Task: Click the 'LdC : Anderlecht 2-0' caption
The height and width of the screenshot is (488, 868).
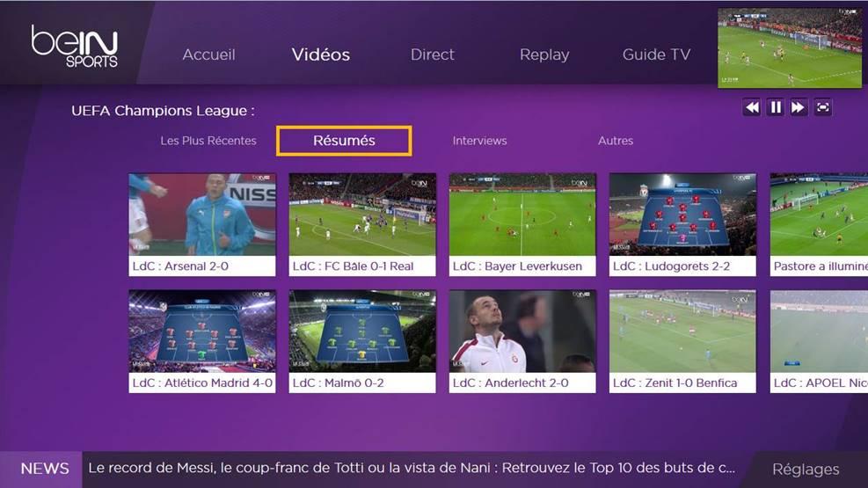Action: 510,382
